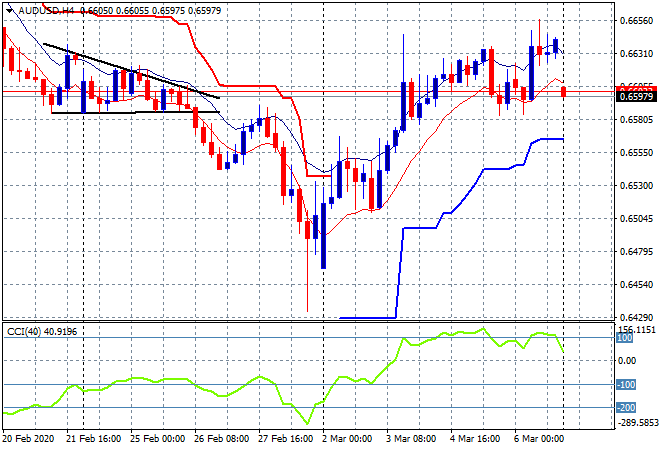The height and width of the screenshot is (450, 660).
Task: Click the 3 Mar 08:00 date label
Action: click(414, 439)
